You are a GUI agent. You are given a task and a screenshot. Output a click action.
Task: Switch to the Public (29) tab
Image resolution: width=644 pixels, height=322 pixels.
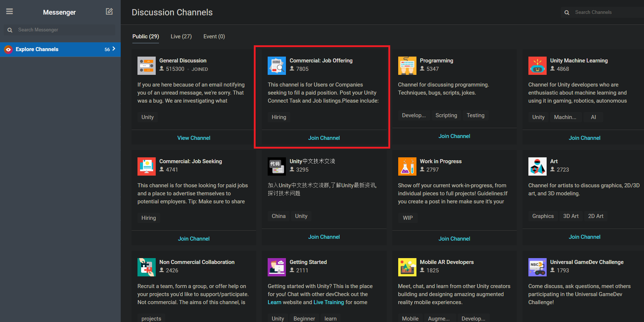146,37
